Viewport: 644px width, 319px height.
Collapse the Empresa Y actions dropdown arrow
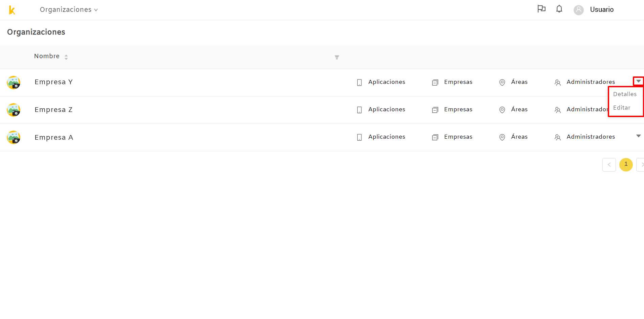pyautogui.click(x=638, y=81)
